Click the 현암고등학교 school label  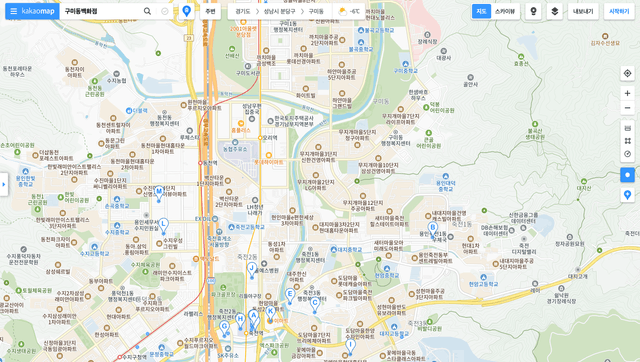click(484, 284)
